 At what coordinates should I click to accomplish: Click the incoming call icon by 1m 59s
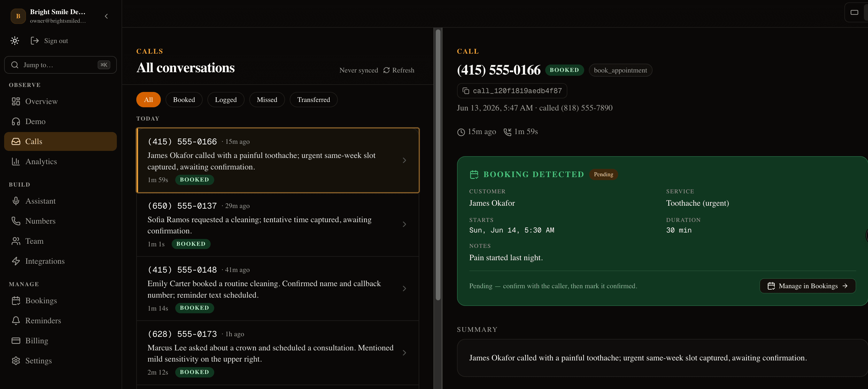(507, 132)
